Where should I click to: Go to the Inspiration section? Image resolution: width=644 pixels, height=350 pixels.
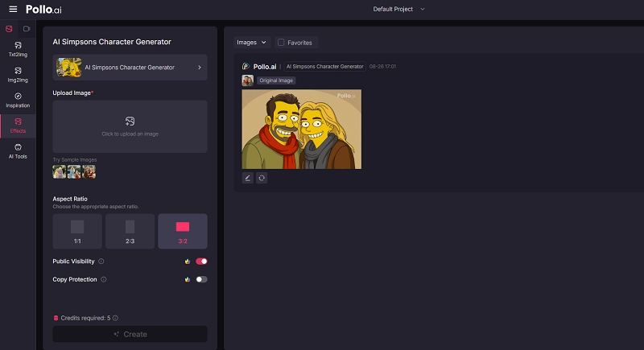click(x=18, y=100)
